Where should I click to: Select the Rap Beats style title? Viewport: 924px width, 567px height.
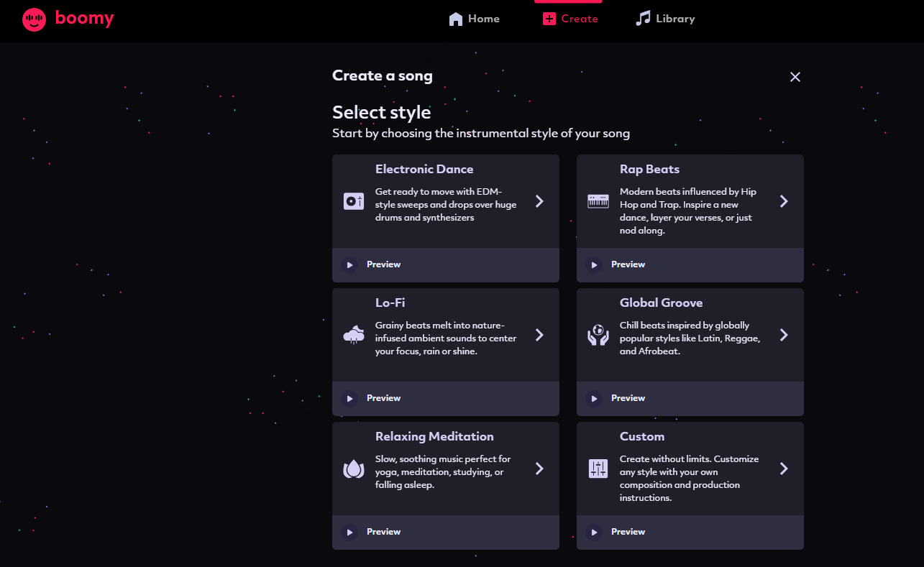tap(649, 170)
